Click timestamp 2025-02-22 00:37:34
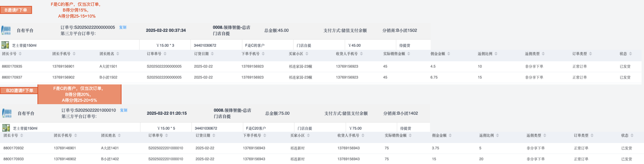The image size is (644, 164). [x=166, y=30]
